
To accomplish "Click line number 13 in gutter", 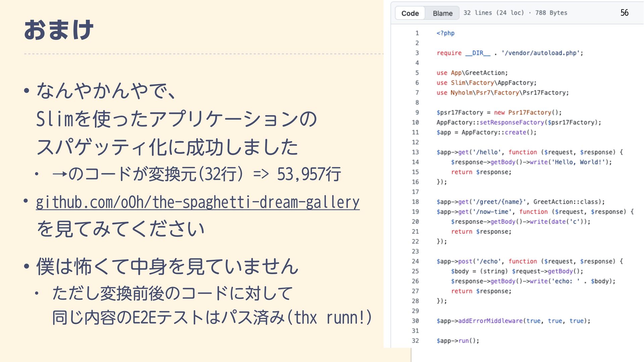I will click(x=415, y=152).
